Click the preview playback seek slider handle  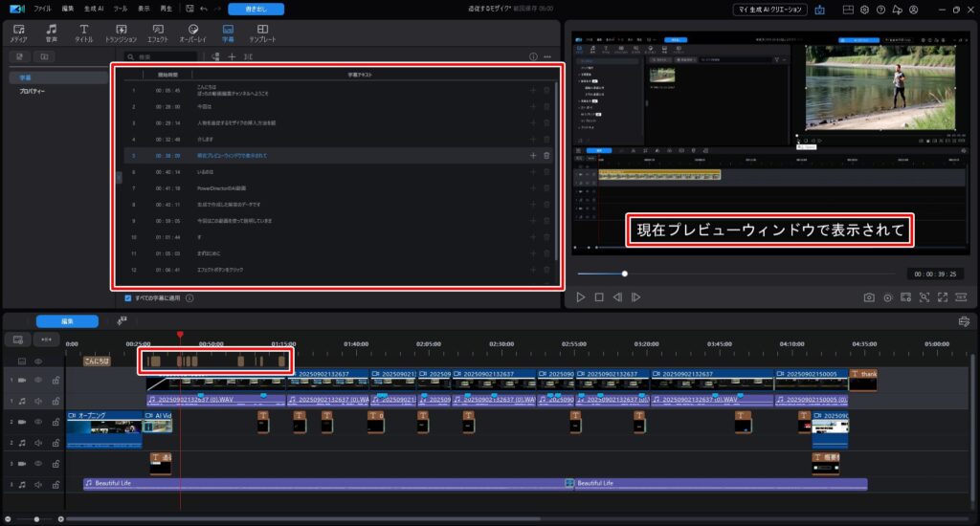point(625,274)
